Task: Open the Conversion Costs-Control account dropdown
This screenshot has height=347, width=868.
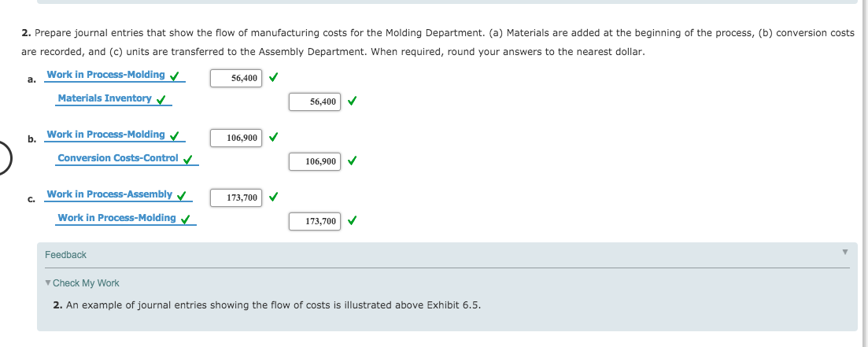Action: [127, 159]
